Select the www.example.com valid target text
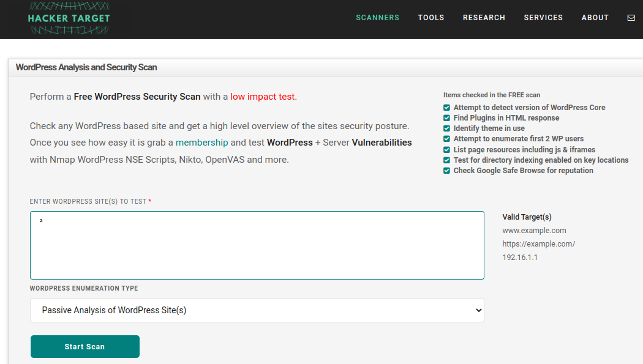 pyautogui.click(x=535, y=231)
